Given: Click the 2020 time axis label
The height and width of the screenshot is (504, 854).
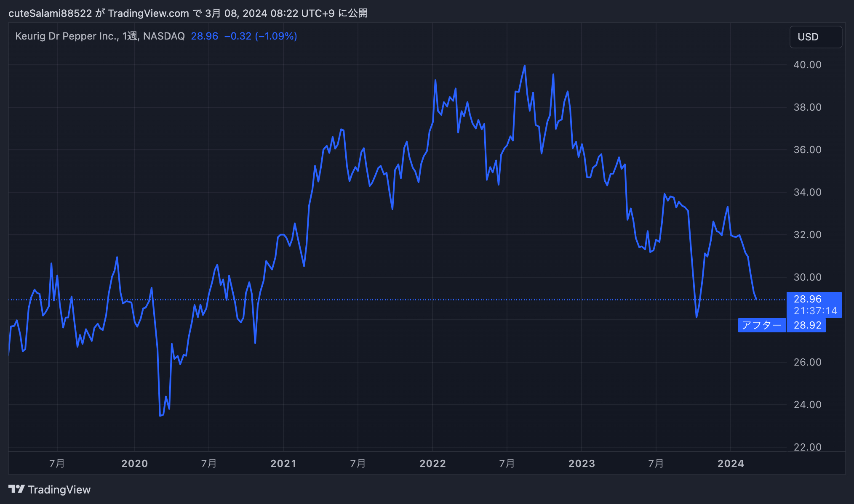Looking at the screenshot, I should (134, 464).
